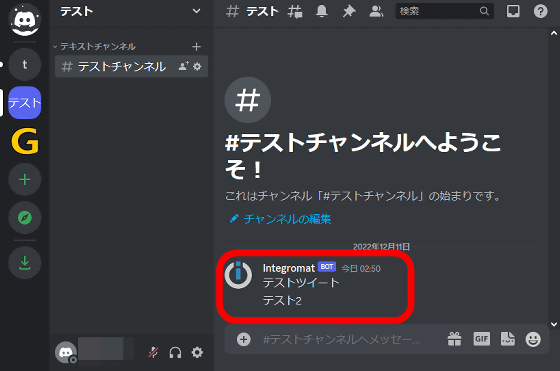Toggle microphone mute
This screenshot has width=560, height=371.
pos(153,352)
